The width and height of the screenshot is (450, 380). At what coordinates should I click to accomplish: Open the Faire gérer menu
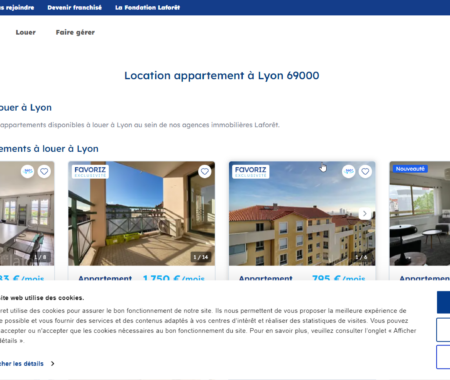(75, 32)
